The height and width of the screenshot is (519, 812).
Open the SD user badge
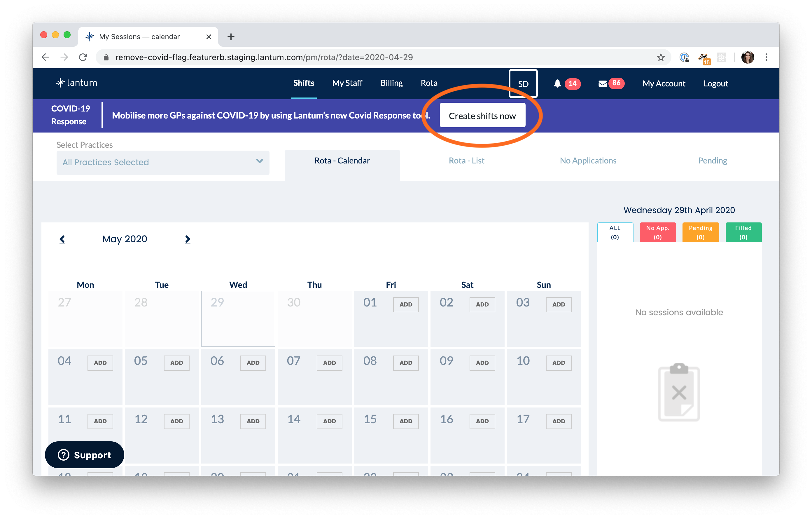tap(523, 84)
